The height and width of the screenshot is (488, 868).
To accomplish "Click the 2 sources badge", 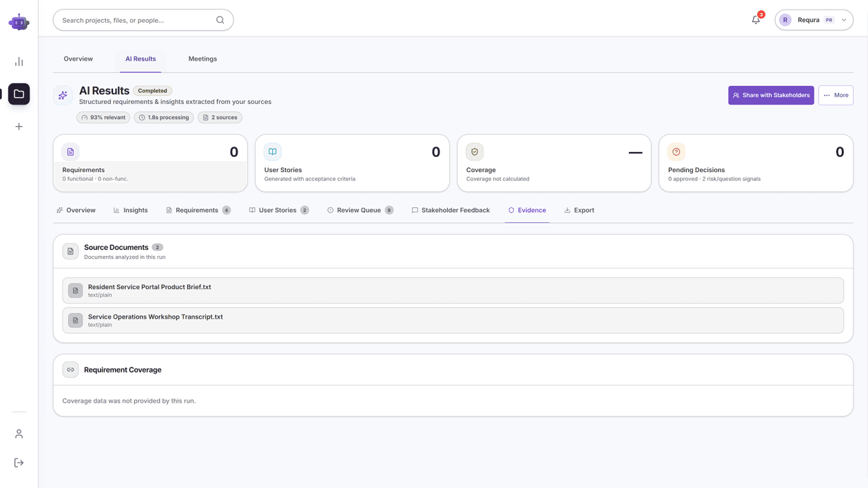I will [x=220, y=118].
